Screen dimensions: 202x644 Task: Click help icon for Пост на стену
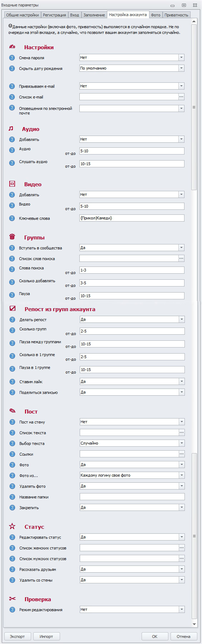click(12, 422)
